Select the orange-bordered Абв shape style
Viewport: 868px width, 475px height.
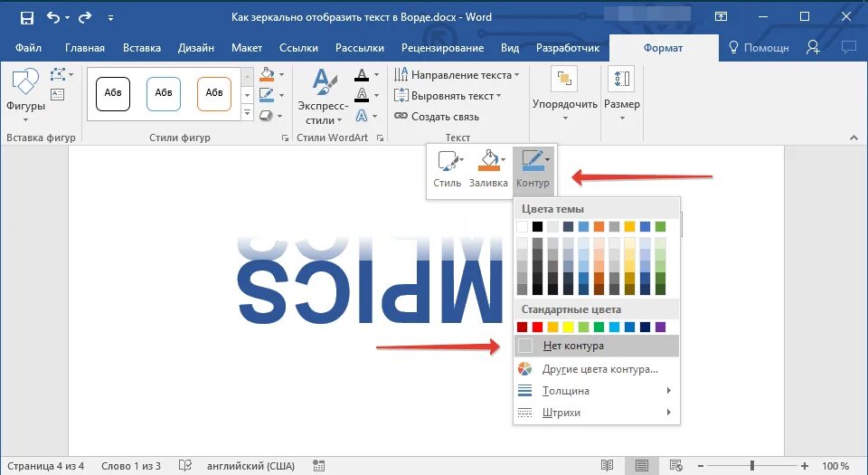214,94
